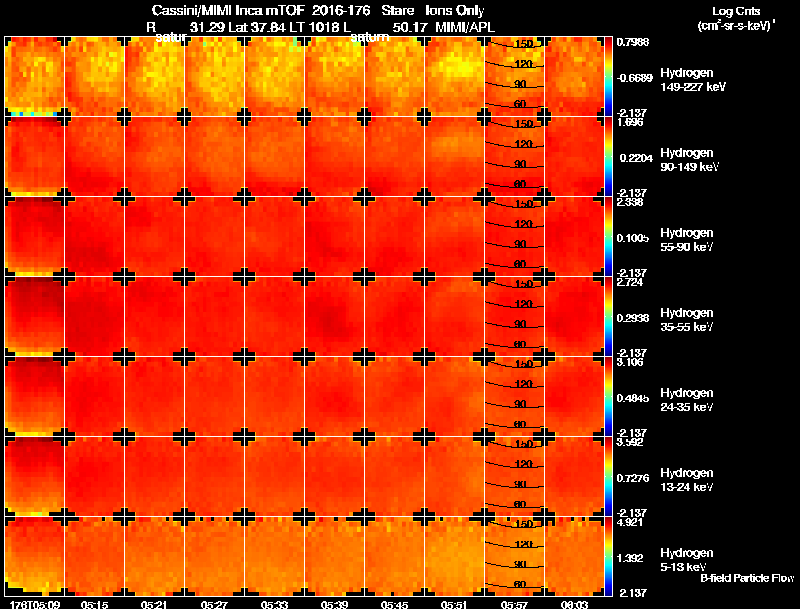Click the 'B-field Particle Flow' caption
Image resolution: width=800 pixels, height=609 pixels.
tap(747, 578)
